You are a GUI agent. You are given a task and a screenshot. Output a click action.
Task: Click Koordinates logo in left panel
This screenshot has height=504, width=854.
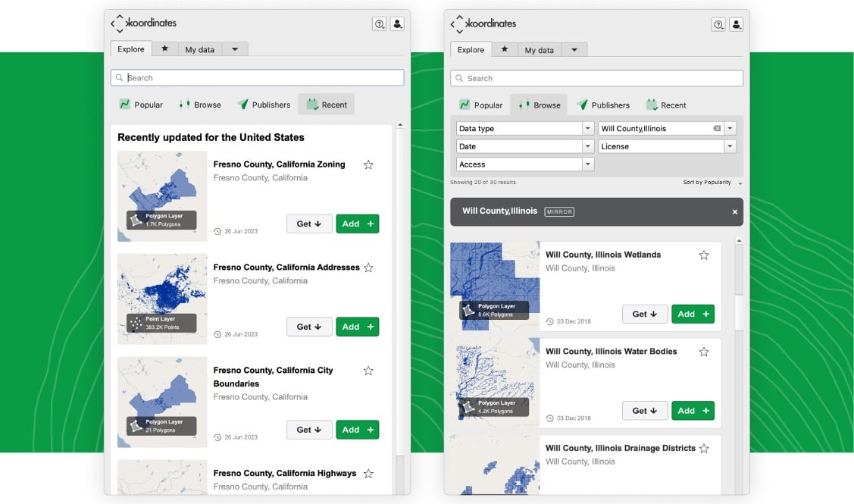coord(144,23)
